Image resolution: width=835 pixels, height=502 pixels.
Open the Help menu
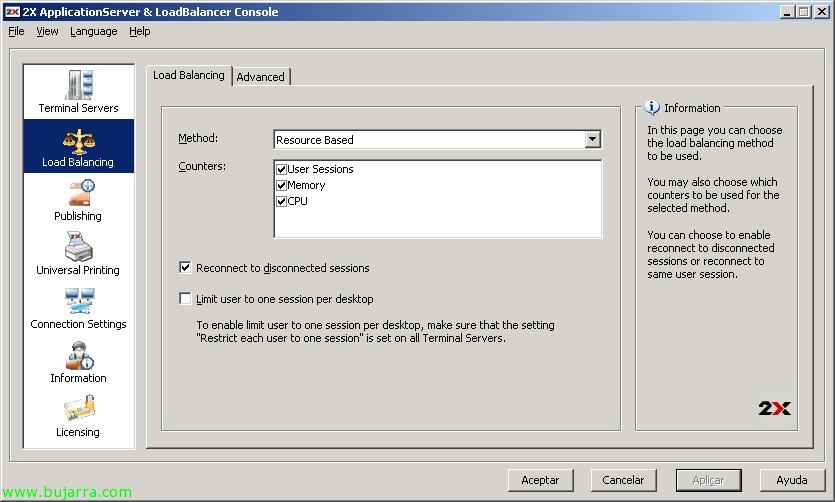pos(140,31)
